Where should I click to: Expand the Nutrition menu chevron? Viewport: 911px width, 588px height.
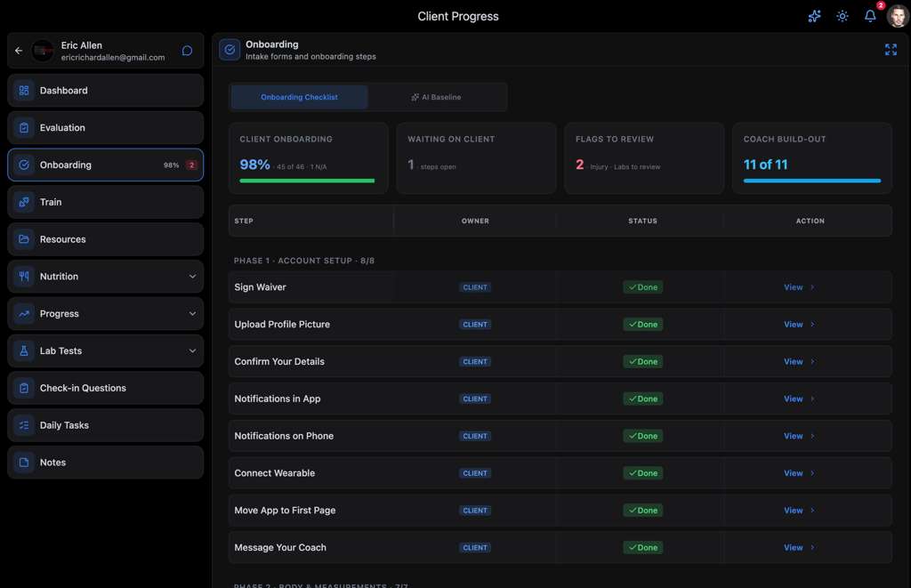[x=192, y=277]
